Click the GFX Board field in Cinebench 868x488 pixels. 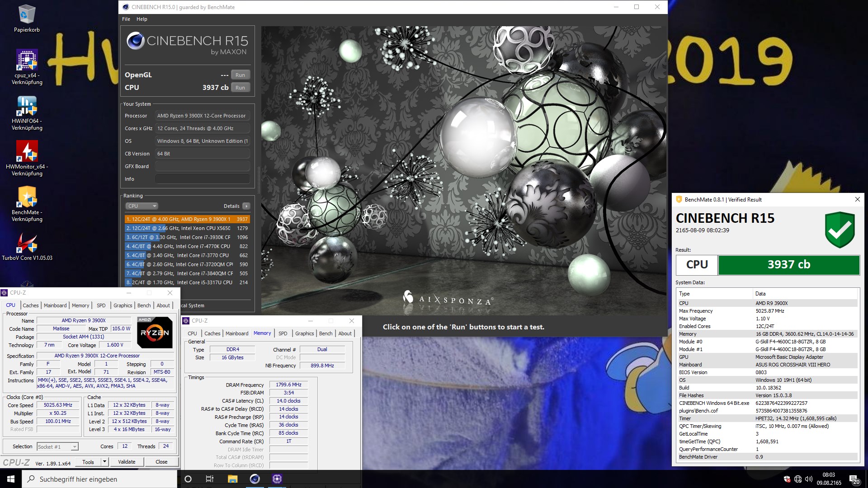203,166
